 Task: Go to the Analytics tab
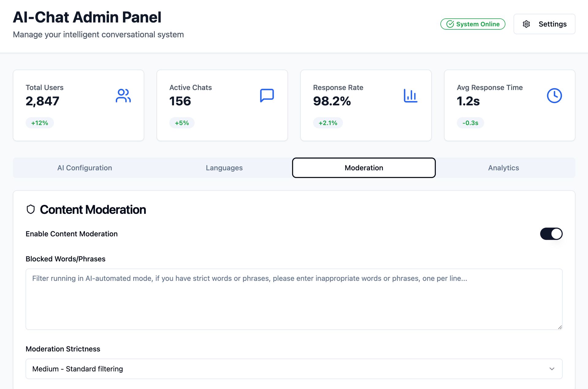point(503,168)
